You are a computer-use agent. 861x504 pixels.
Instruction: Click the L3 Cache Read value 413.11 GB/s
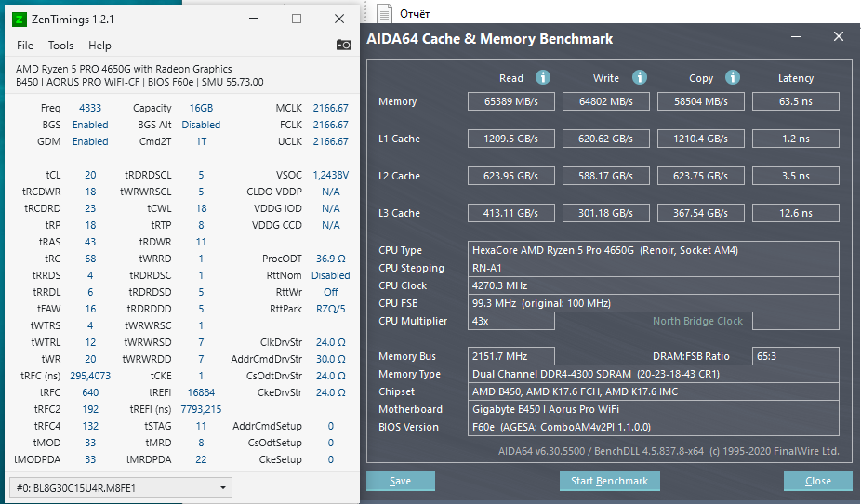pos(511,213)
